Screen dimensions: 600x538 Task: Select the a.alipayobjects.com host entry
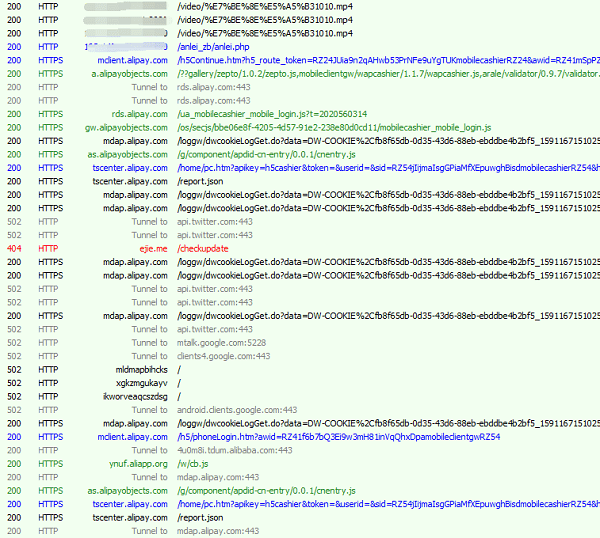(x=129, y=74)
